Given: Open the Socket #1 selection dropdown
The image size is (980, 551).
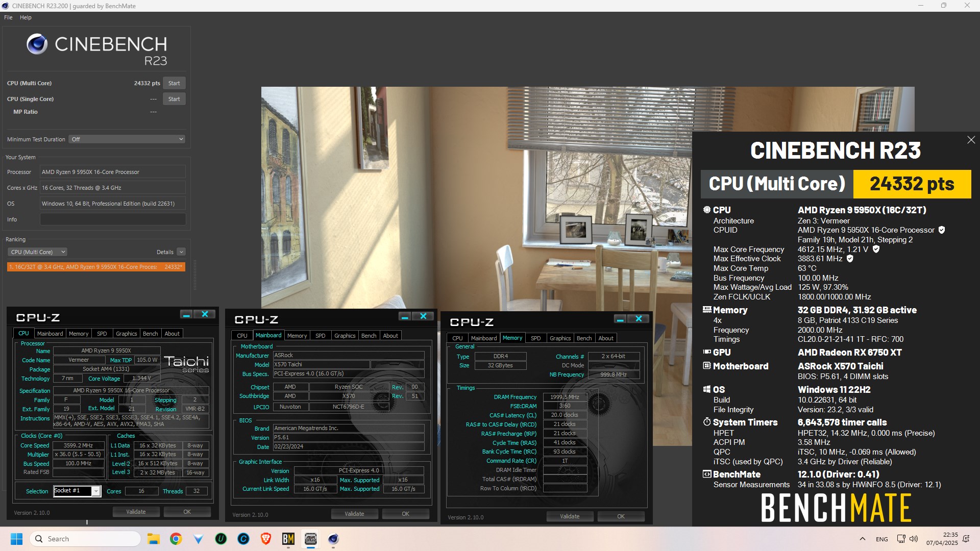Looking at the screenshot, I should coord(95,491).
